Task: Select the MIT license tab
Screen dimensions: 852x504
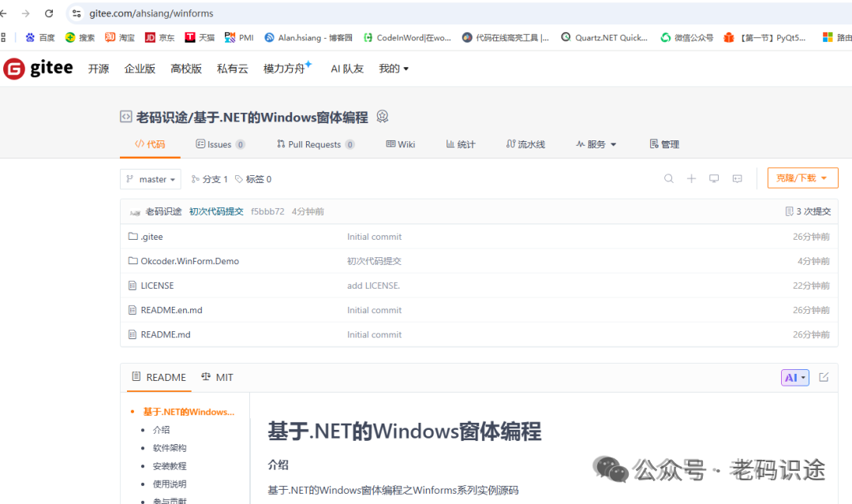Action: tap(217, 378)
